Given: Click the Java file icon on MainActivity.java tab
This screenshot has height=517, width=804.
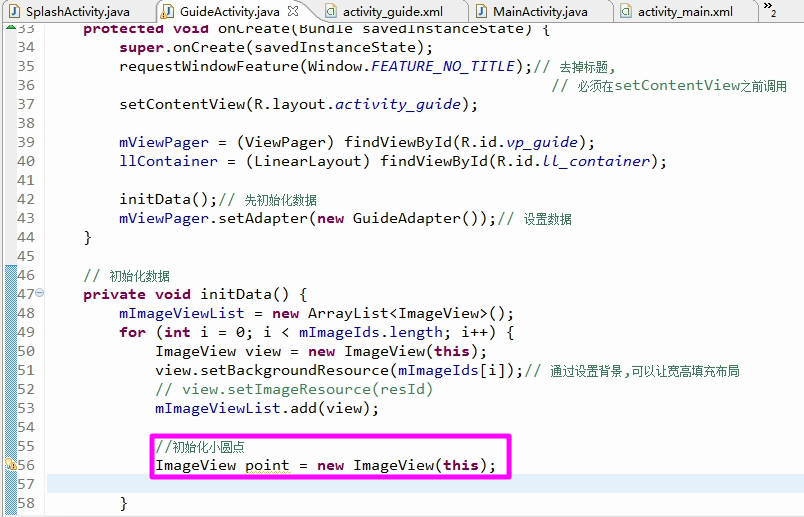Looking at the screenshot, I should click(x=481, y=11).
